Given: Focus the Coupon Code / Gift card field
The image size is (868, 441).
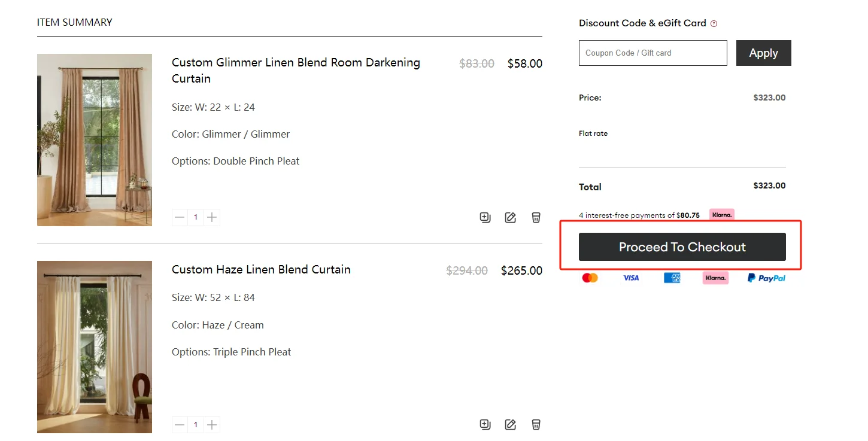Looking at the screenshot, I should [x=653, y=53].
